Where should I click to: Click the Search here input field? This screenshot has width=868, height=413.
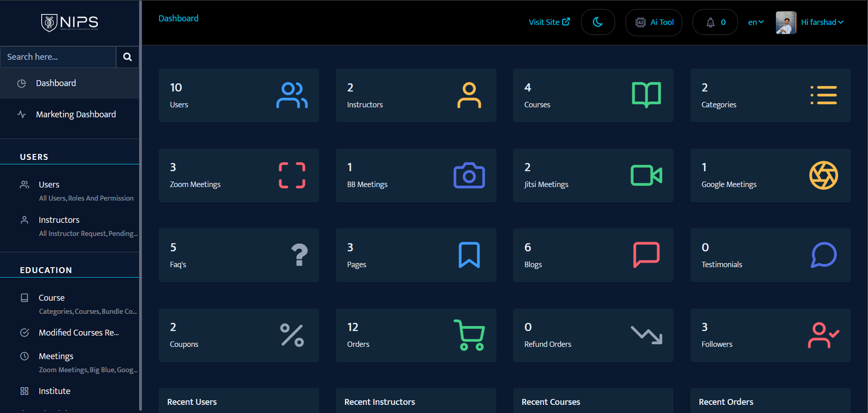coord(58,57)
